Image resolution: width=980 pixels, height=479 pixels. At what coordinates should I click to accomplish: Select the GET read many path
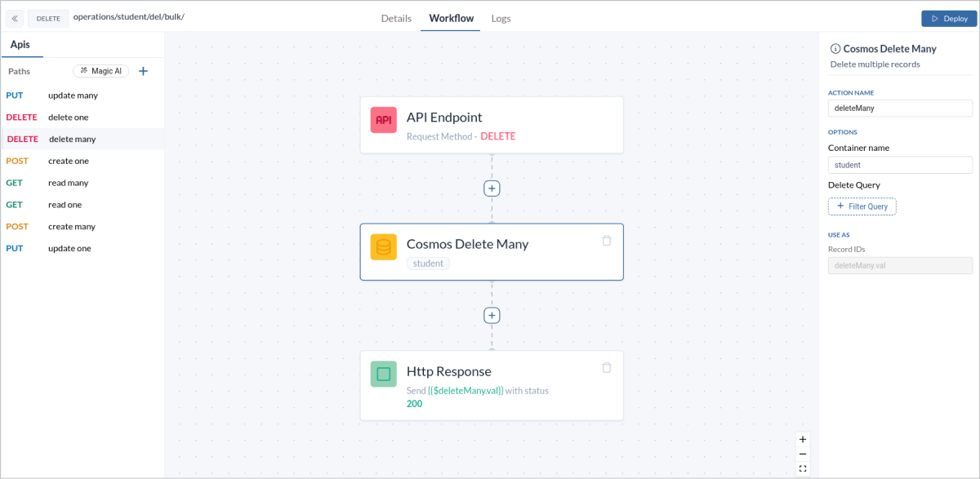tap(82, 183)
